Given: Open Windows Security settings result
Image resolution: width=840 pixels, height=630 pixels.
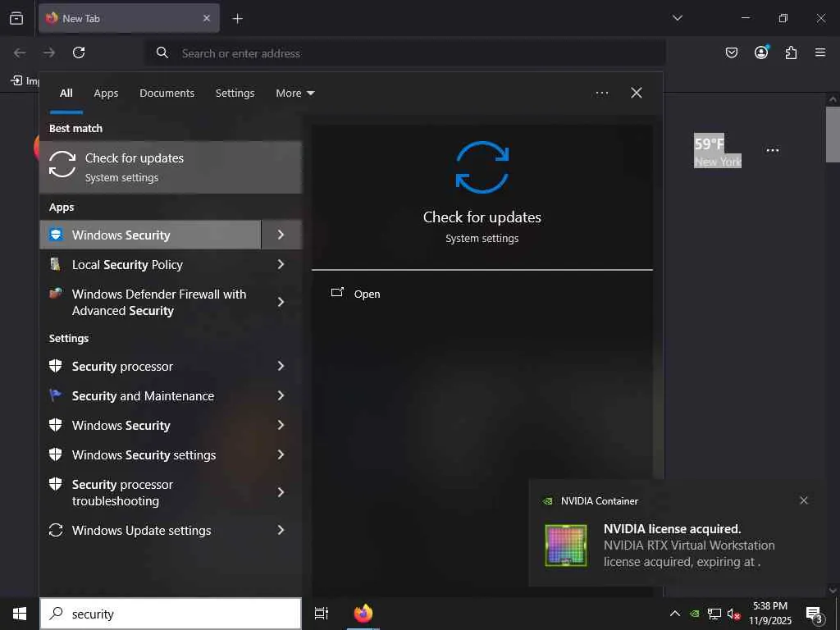Looking at the screenshot, I should click(151, 454).
